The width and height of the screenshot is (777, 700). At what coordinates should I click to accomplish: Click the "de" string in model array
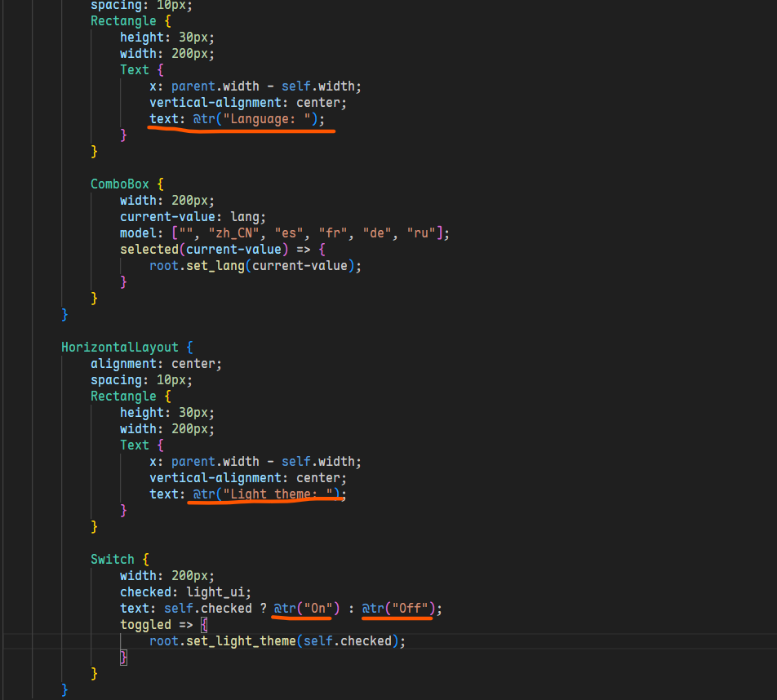[x=377, y=233]
